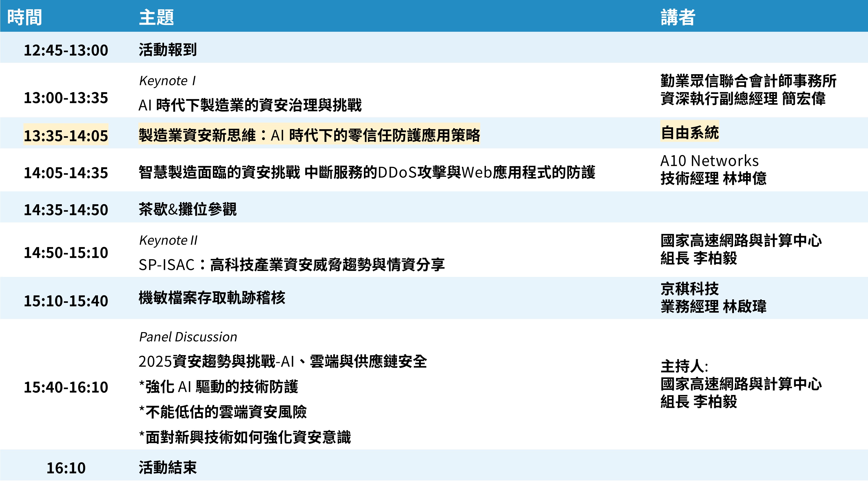Viewport: 868px width, 486px height.
Task: Click the 主題 column header
Action: 156,17
